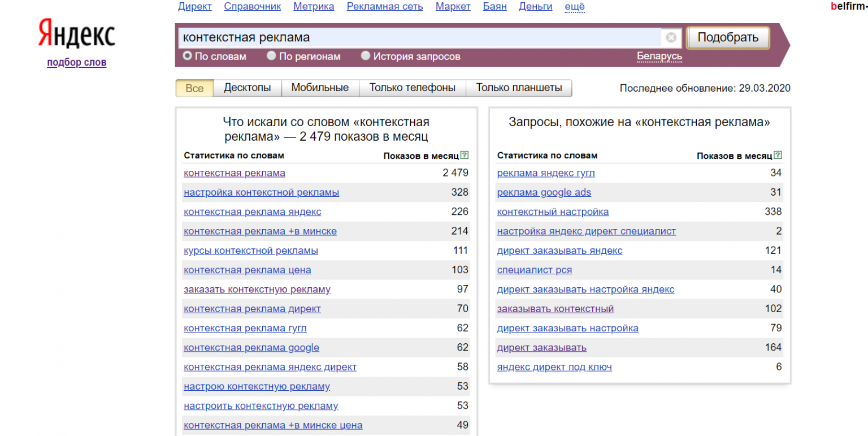
Task: Choose the 'История запросов' radio option
Action: point(366,56)
